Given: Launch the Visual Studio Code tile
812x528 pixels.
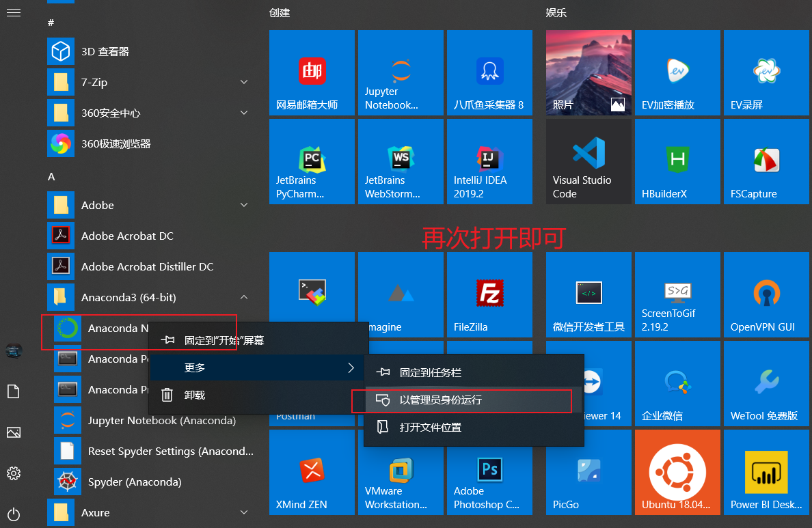Looking at the screenshot, I should 588,161.
